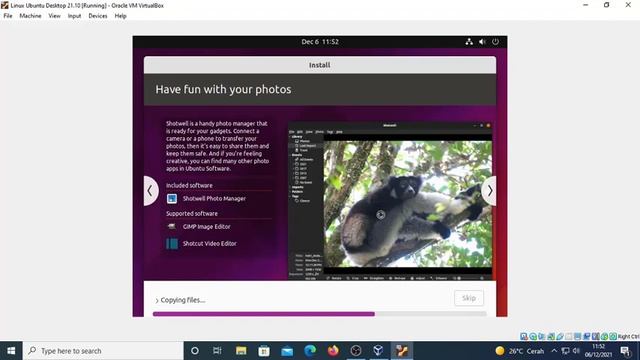
Task: Click Shotcut Video Editor icon
Action: click(x=172, y=244)
